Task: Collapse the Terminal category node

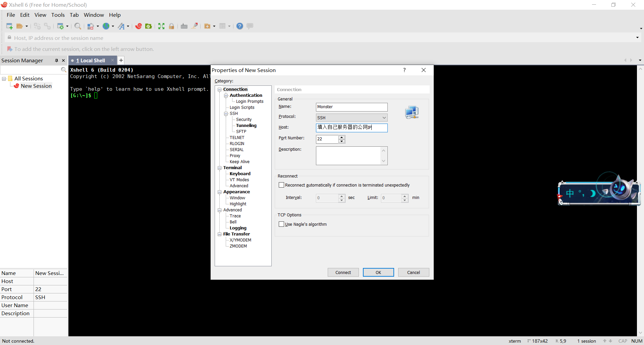Action: tap(220, 168)
